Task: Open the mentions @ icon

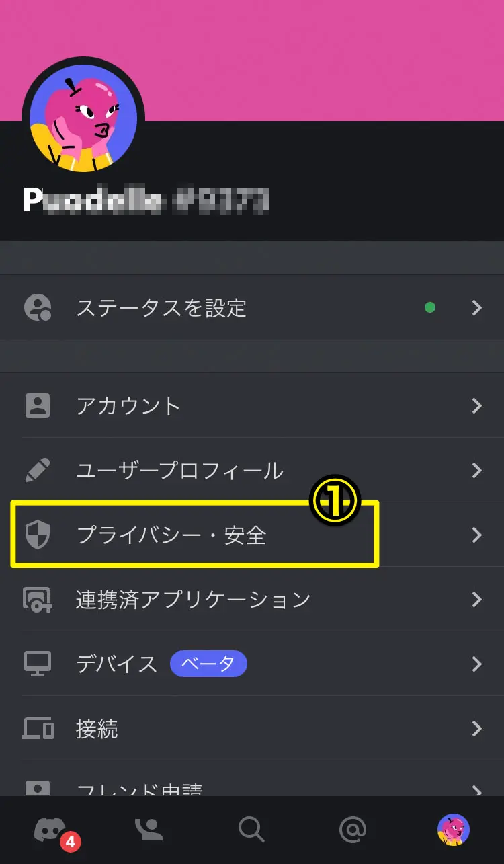Action: [352, 830]
